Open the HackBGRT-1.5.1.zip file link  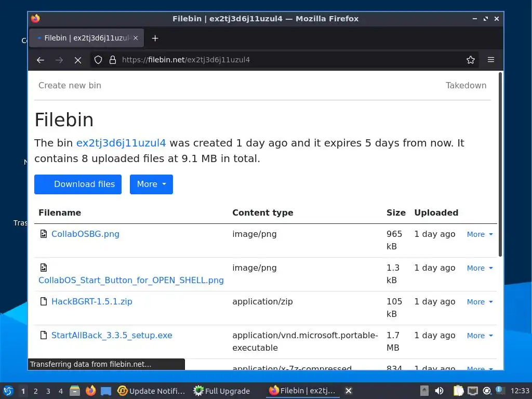coord(91,302)
